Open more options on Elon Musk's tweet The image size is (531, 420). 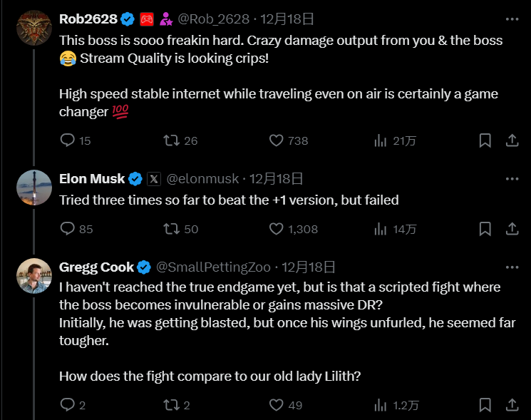[512, 179]
